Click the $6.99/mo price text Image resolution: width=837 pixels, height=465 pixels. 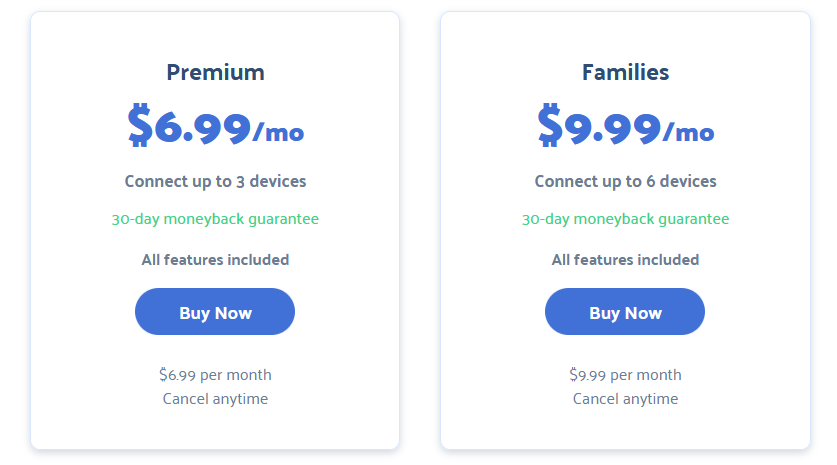point(216,125)
